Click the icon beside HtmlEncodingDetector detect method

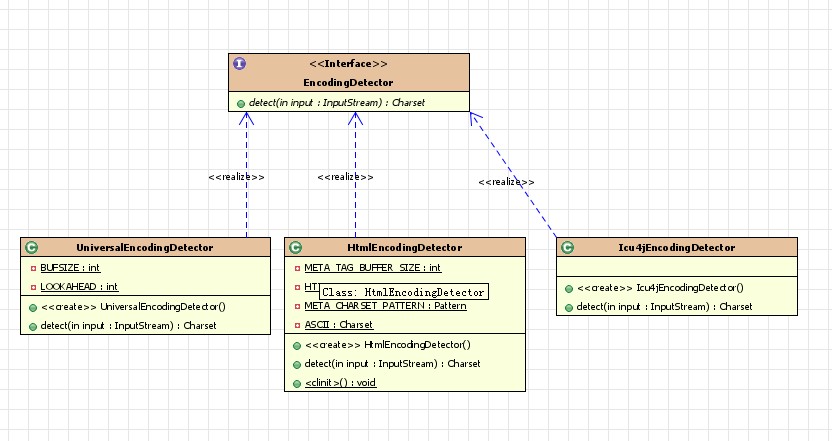(x=297, y=365)
